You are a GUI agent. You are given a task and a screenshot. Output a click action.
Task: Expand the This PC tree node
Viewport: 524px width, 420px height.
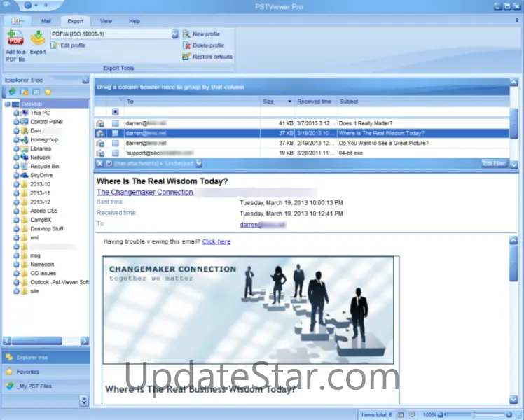tap(16, 113)
